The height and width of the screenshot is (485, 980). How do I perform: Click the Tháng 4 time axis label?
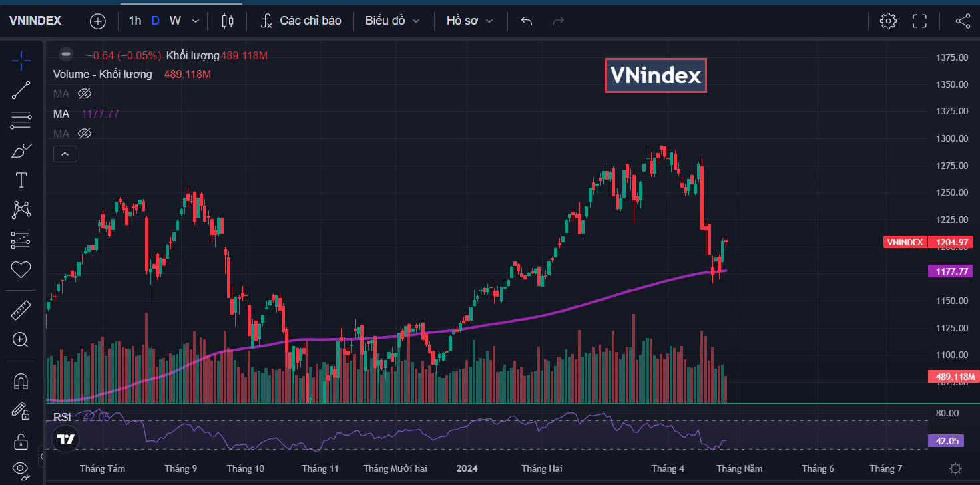668,468
